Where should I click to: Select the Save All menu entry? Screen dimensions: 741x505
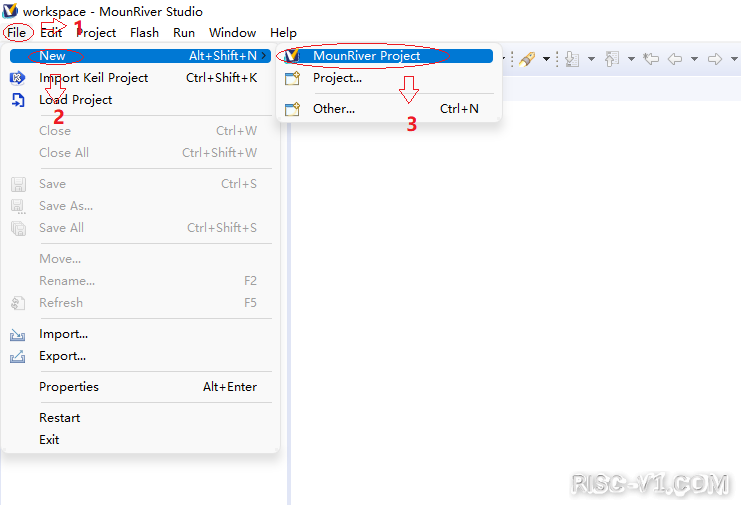tap(140, 228)
